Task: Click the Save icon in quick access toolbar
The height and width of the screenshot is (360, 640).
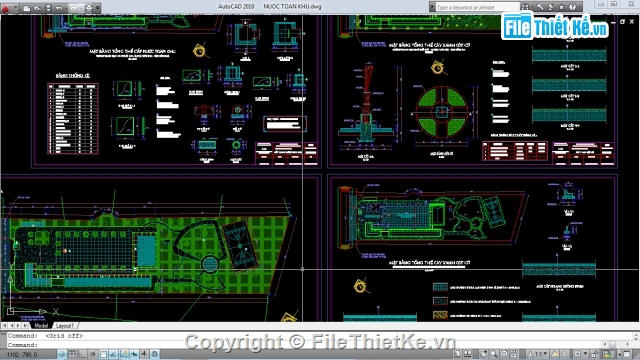Action: click(48, 8)
